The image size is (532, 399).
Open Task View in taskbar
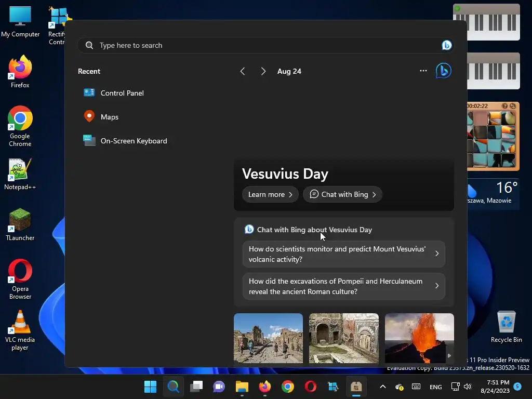coord(196,387)
